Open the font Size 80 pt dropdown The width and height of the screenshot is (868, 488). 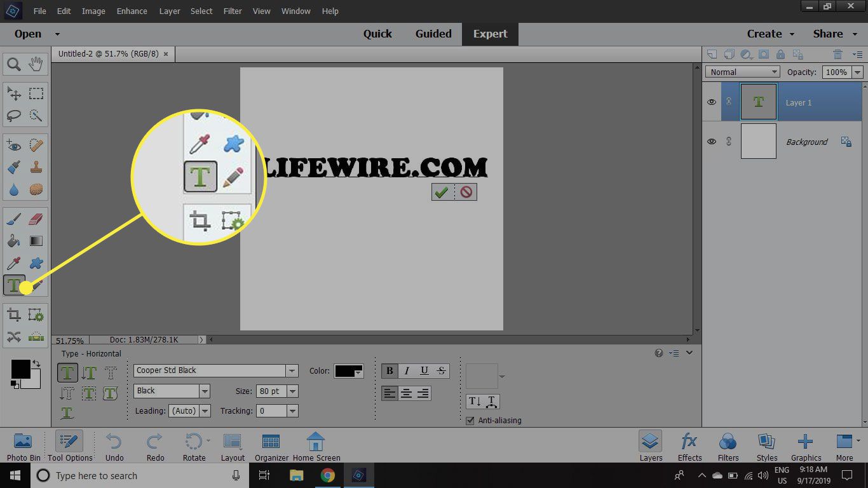(x=292, y=391)
